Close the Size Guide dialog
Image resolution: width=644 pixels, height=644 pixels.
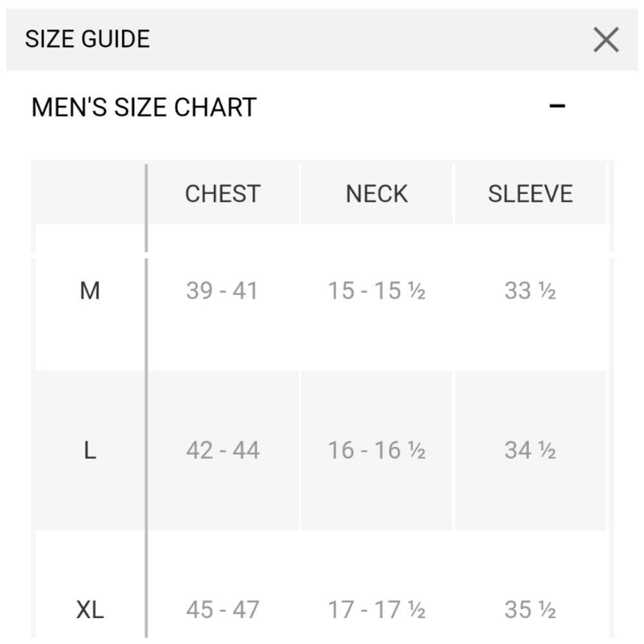(605, 40)
